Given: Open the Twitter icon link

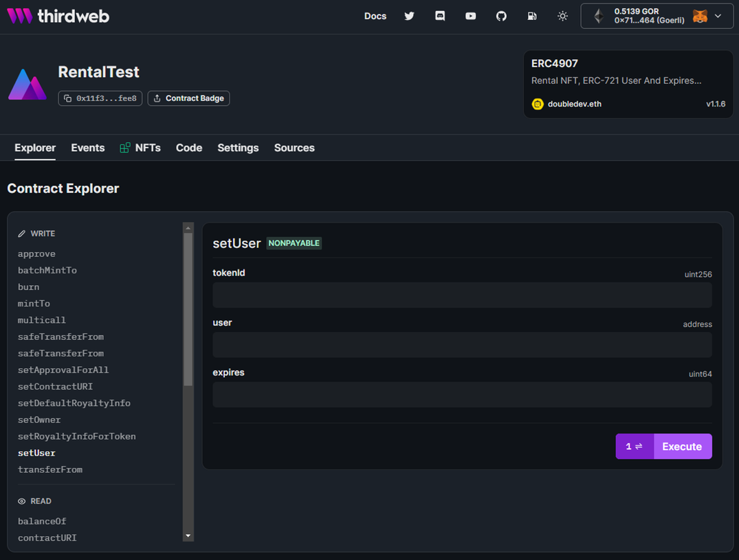Looking at the screenshot, I should click(x=409, y=16).
